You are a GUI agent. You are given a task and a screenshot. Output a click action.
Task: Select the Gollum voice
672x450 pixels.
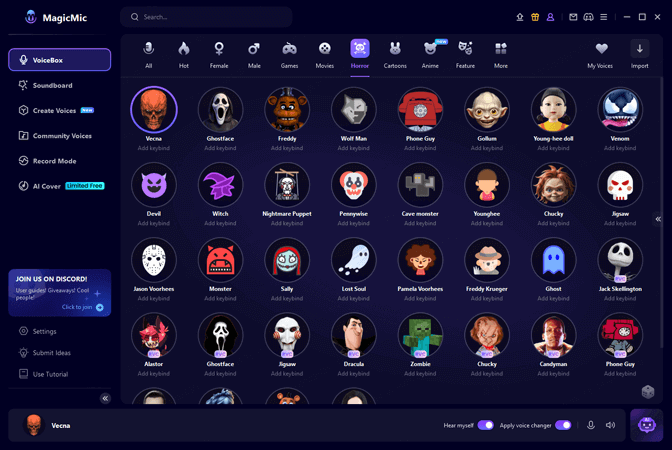[x=487, y=110]
